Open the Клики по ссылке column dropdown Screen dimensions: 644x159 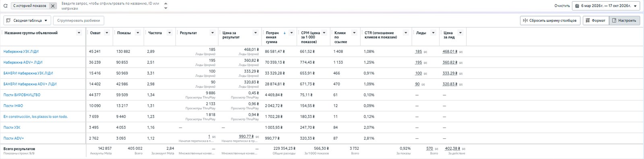[354, 33]
